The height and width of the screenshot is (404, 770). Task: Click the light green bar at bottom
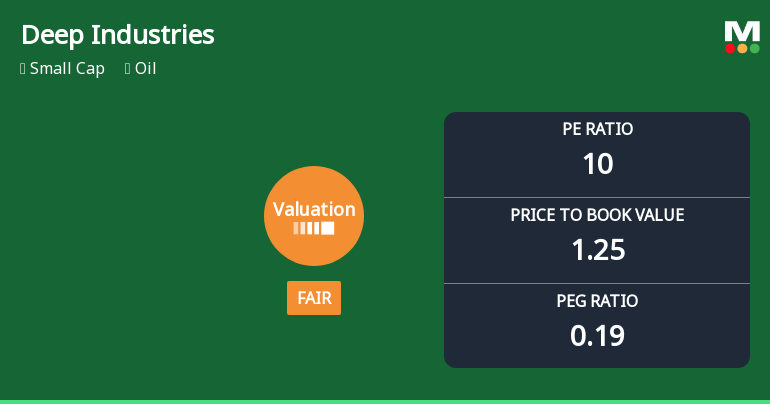[x=385, y=401]
